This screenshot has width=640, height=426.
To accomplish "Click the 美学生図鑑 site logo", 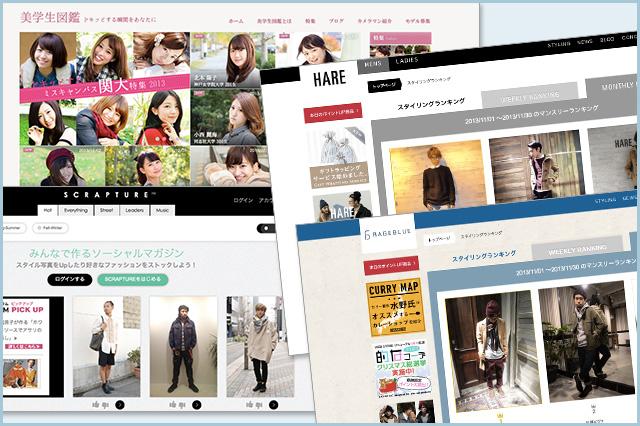I will 50,18.
